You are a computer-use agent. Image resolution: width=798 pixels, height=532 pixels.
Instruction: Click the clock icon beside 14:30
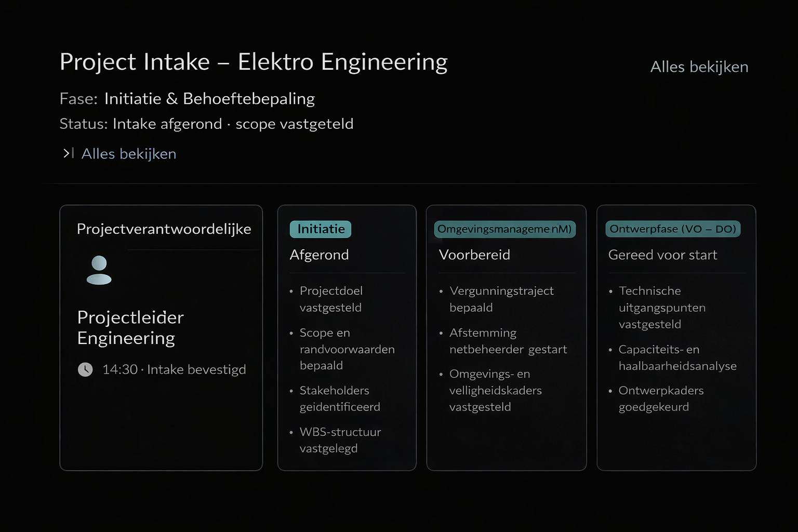click(85, 369)
